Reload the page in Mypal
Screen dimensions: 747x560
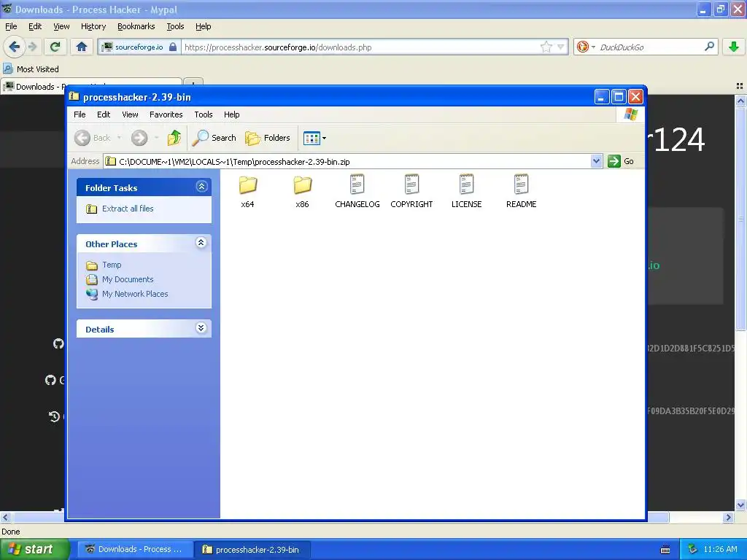[55, 47]
